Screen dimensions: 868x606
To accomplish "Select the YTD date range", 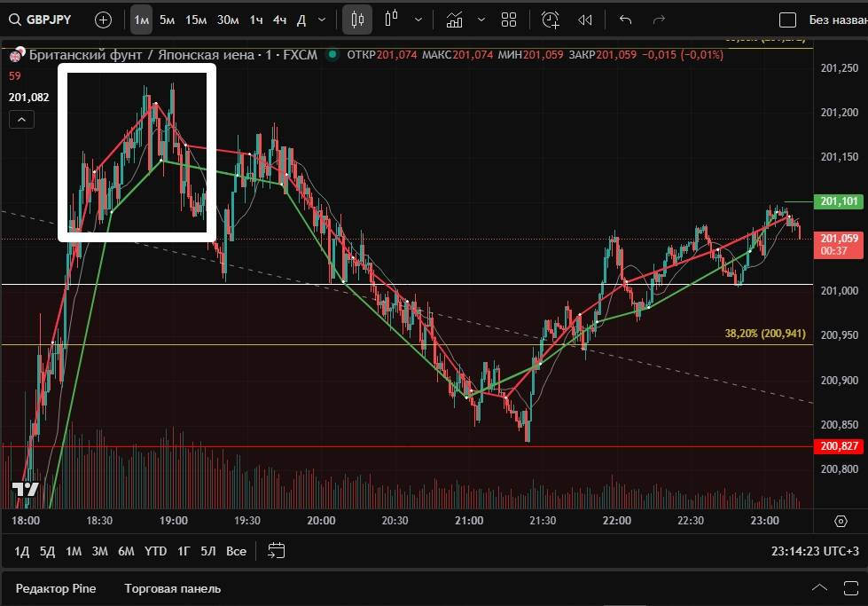I will (x=155, y=551).
